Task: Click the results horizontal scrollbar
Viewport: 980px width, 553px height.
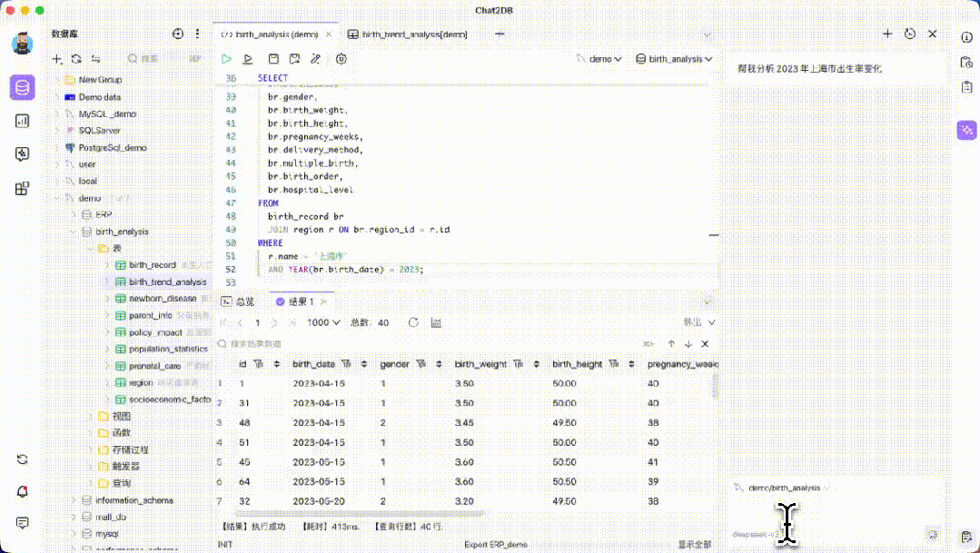Action: 361,514
